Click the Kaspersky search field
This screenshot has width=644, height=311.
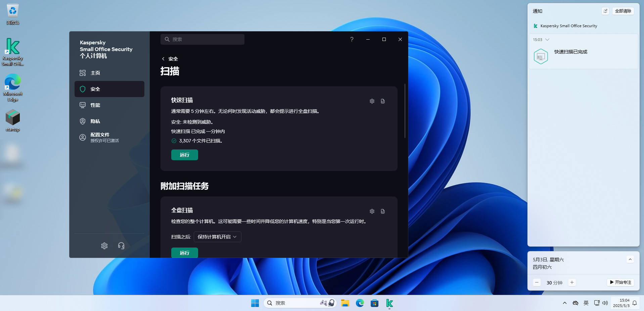(202, 39)
